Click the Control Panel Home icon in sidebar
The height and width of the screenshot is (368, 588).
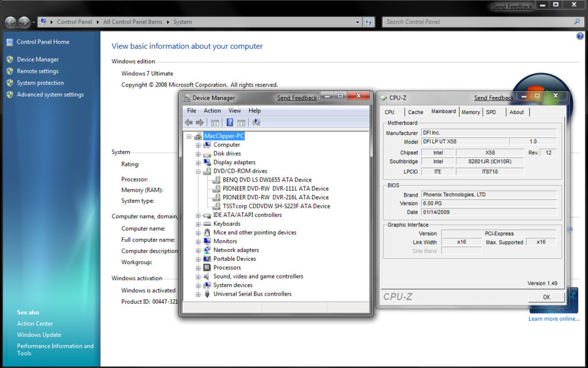tap(10, 42)
